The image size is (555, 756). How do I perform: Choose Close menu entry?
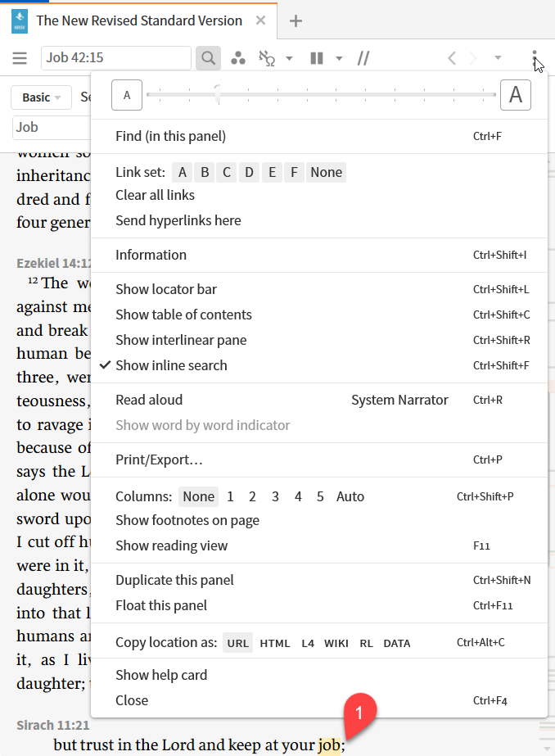coord(319,700)
